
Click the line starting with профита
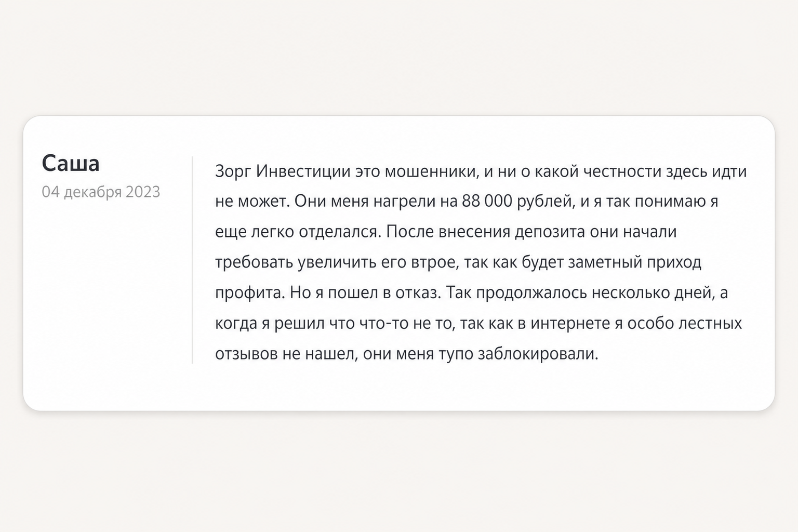coord(471,293)
